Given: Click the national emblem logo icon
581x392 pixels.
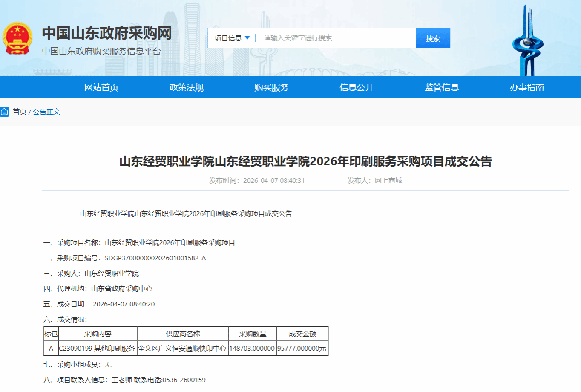Looking at the screenshot, I should click(17, 38).
